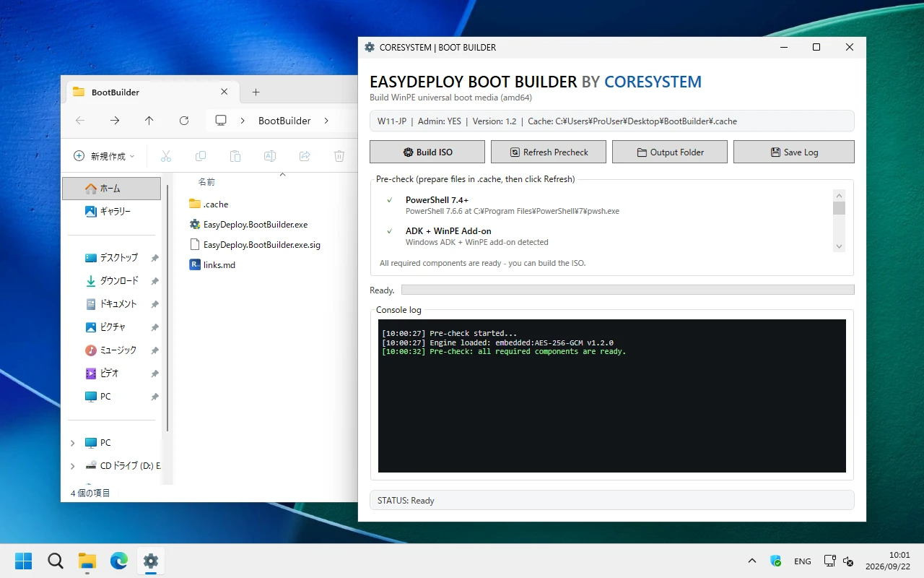Add a new Explorer tab

click(x=256, y=92)
